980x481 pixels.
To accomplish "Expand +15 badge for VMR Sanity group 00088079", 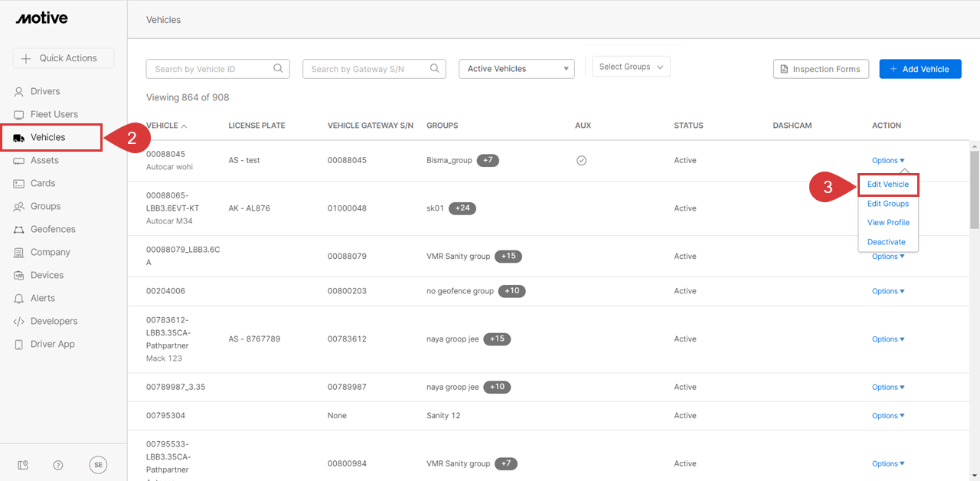I will tap(508, 257).
